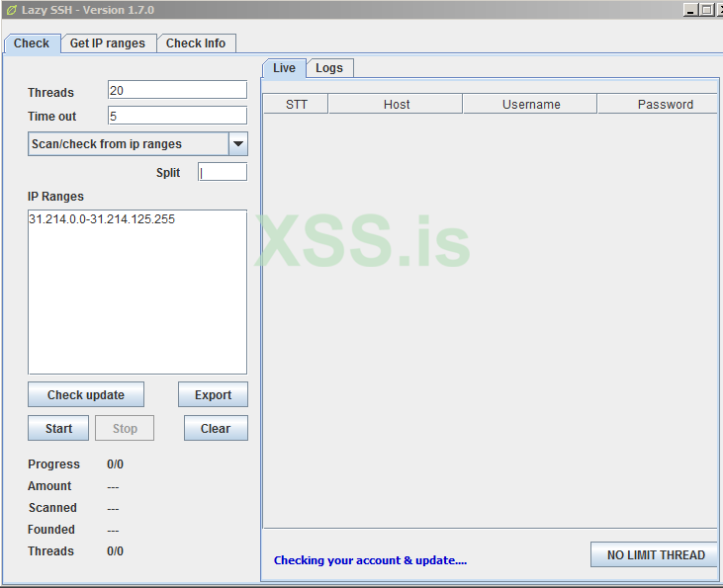Click the IP Ranges label
Viewport: 723px width, 588px height.
(55, 197)
